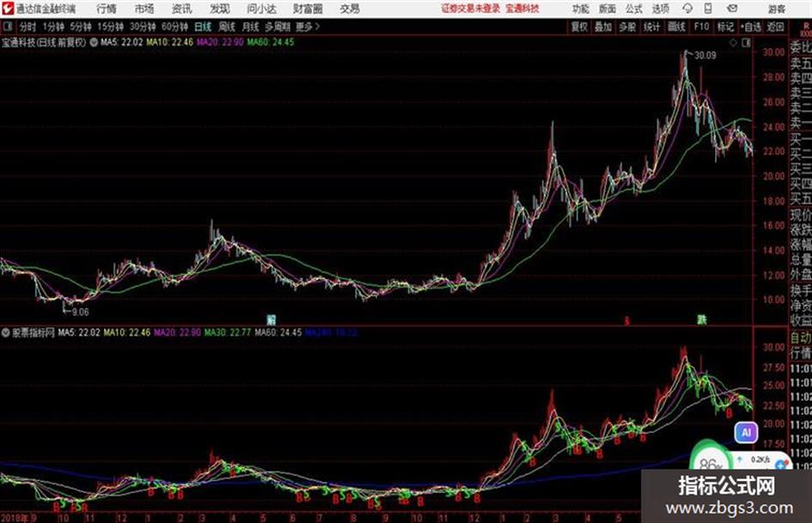Screen dimensions: 812x523
Task: Click the mobile phone icon in top bar
Action: coord(708,9)
